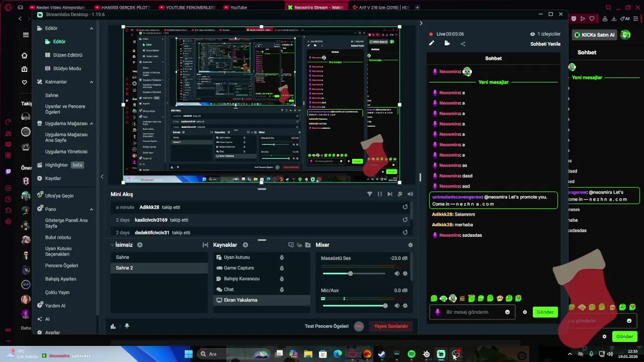This screenshot has height=362, width=644.
Task: Filter events in the Mini Akış feed
Action: [x=370, y=194]
